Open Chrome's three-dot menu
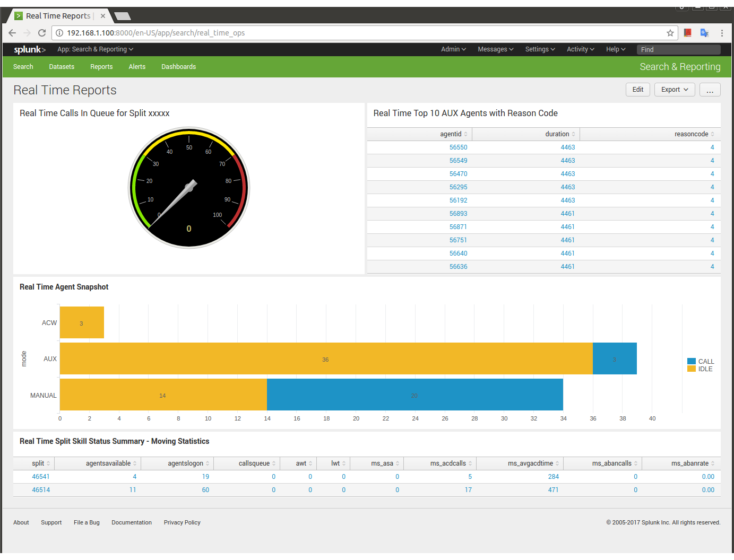 pyautogui.click(x=722, y=33)
